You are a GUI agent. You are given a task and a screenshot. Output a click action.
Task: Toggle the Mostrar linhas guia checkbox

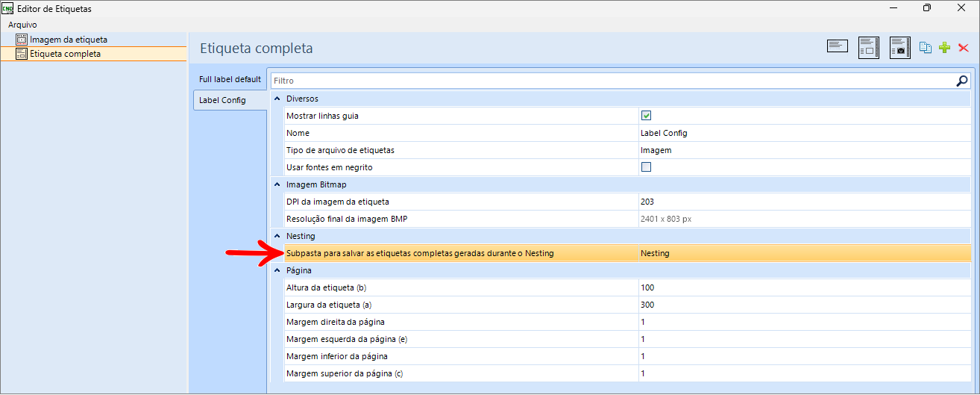pyautogui.click(x=647, y=116)
